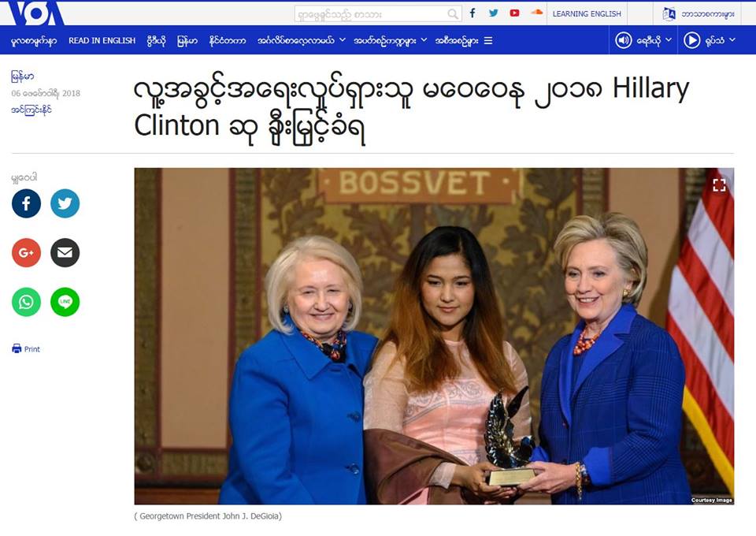Image resolution: width=756 pixels, height=536 pixels.
Task: Share article through LINE icon
Action: tap(65, 302)
